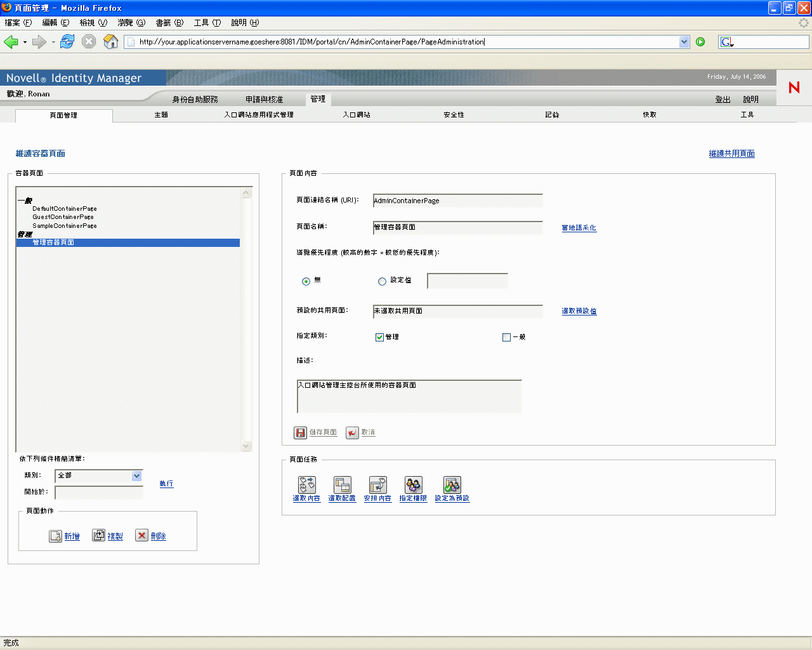Switch to the 申請與核准 tab

tap(265, 100)
